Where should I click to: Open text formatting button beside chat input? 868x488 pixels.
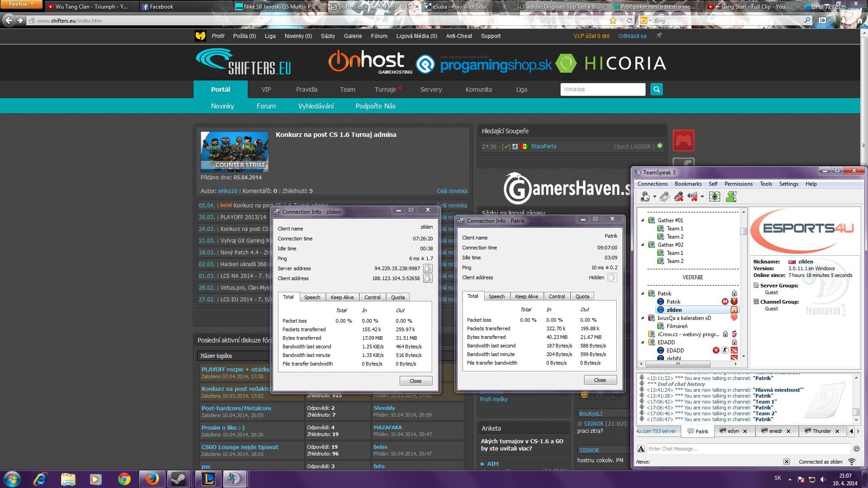tap(641, 449)
